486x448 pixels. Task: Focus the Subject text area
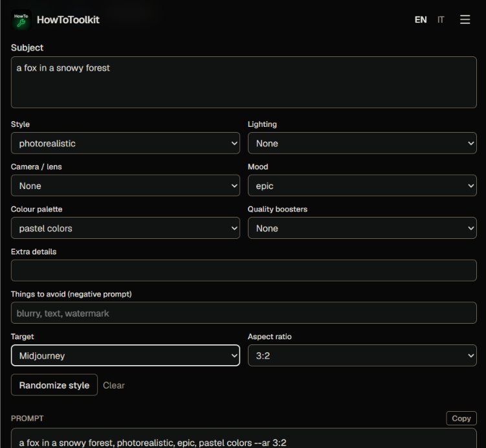tap(243, 82)
